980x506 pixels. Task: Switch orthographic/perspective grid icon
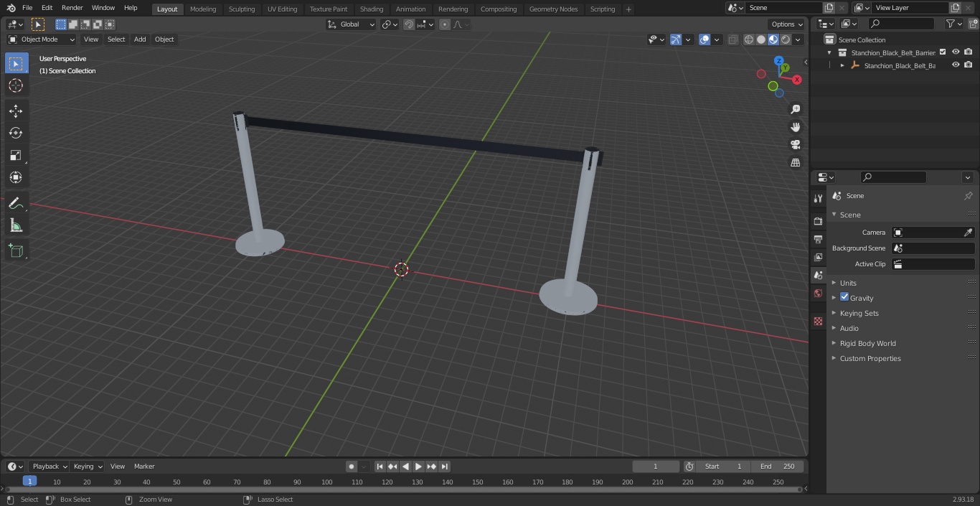[795, 163]
